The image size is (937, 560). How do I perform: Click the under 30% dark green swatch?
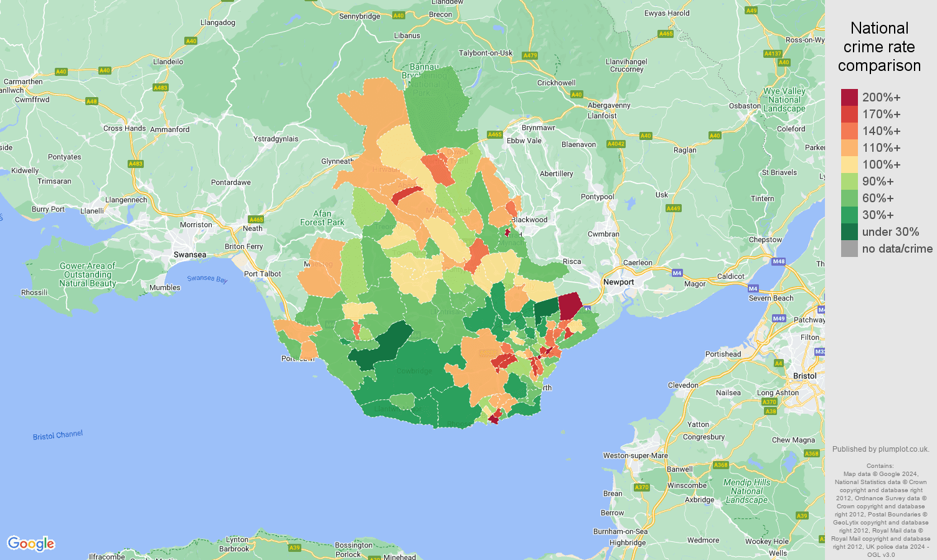click(849, 231)
